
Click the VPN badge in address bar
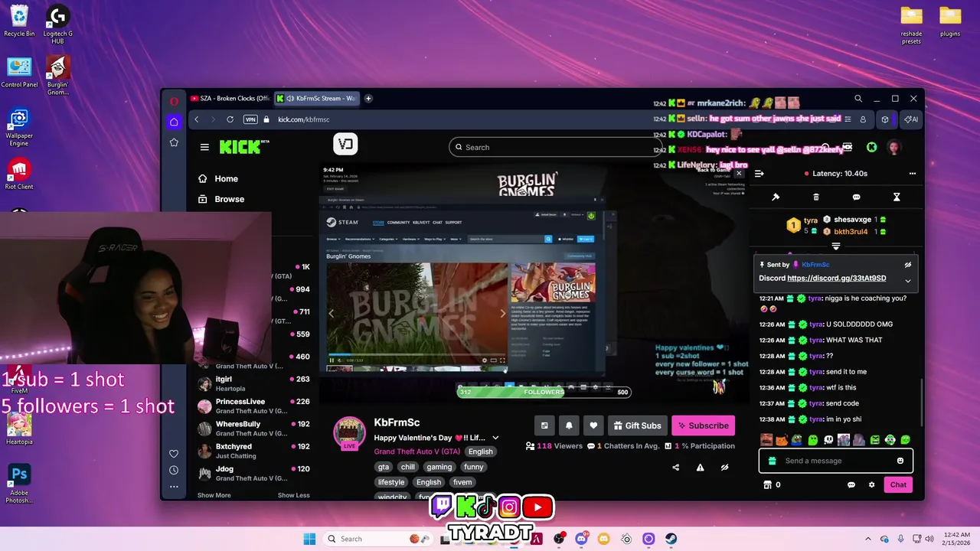coord(250,119)
